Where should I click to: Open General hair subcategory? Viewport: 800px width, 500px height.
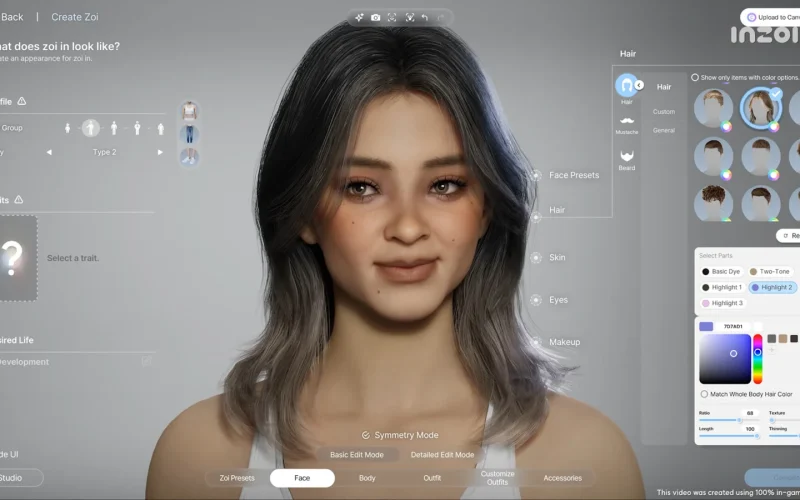[x=664, y=130]
